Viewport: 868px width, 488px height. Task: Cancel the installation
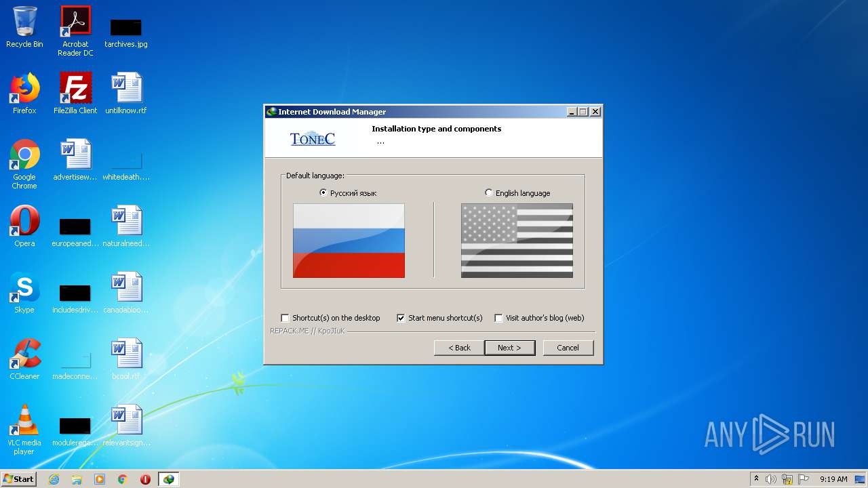pyautogui.click(x=568, y=348)
